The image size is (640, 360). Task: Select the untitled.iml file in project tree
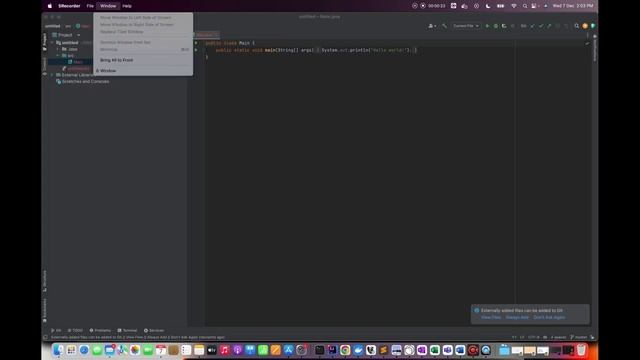click(76, 69)
